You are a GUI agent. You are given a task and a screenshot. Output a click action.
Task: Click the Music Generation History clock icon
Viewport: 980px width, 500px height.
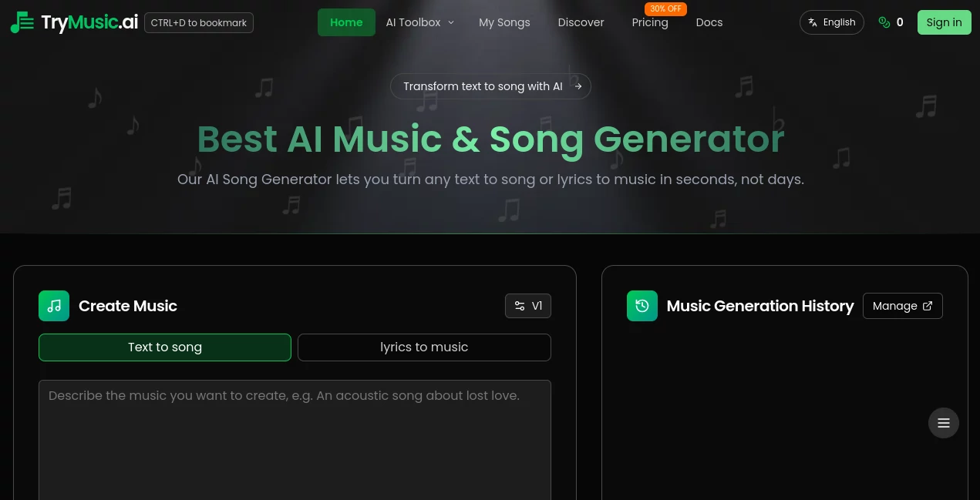point(642,306)
